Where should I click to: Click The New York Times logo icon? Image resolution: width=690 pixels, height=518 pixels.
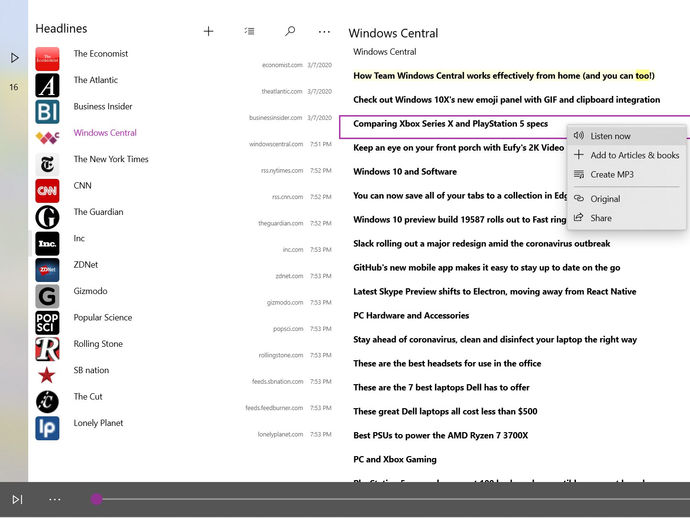[47, 165]
